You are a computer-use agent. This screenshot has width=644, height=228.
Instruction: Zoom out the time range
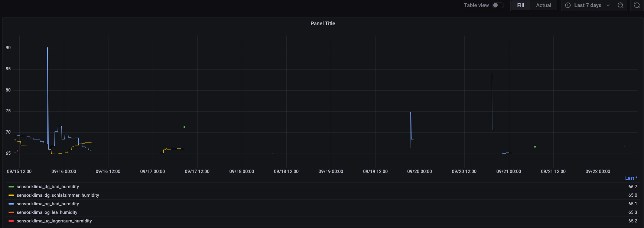point(621,5)
